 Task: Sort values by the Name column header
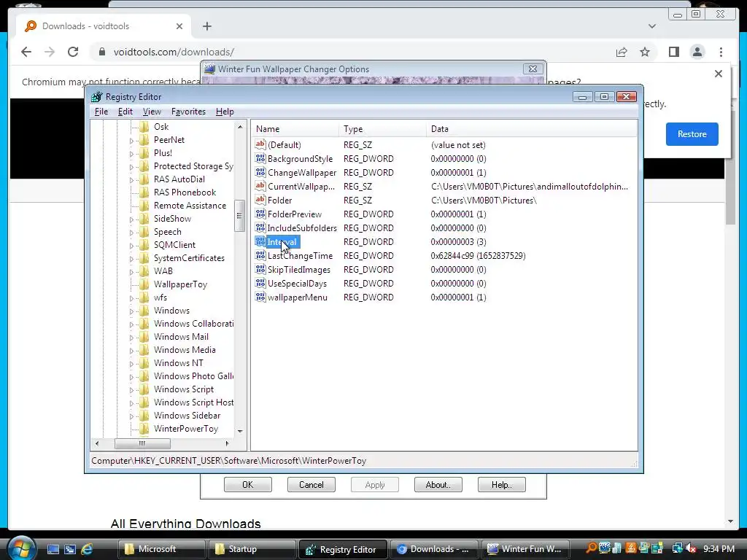tap(295, 129)
